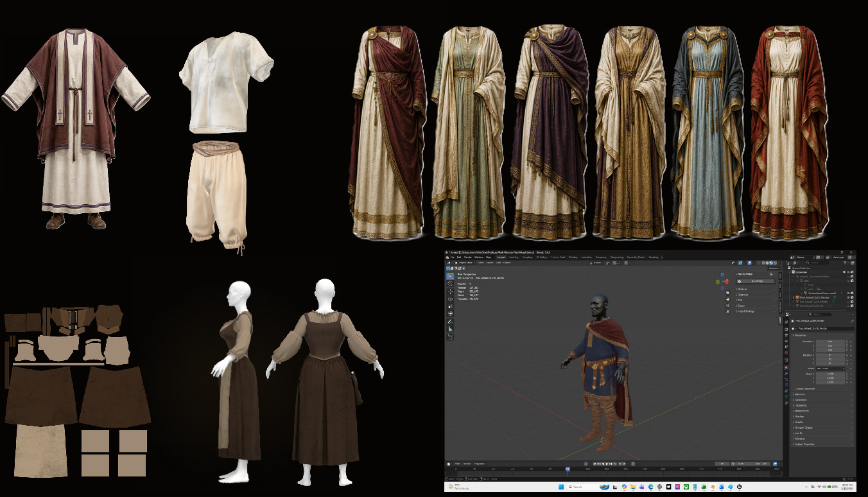Open the Object Mode dropdown
Screen dimensions: 868x497
465,263
